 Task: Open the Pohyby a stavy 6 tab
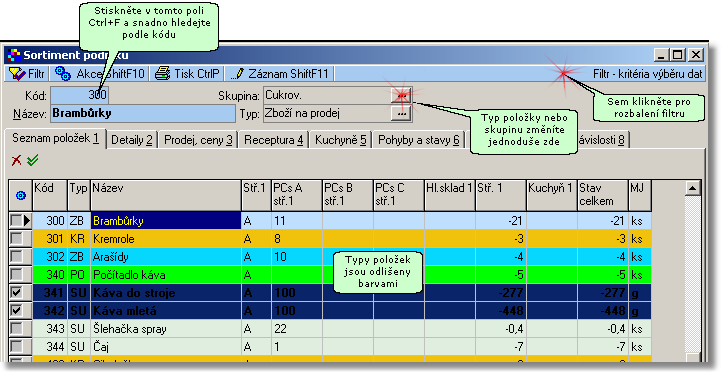pyautogui.click(x=418, y=140)
